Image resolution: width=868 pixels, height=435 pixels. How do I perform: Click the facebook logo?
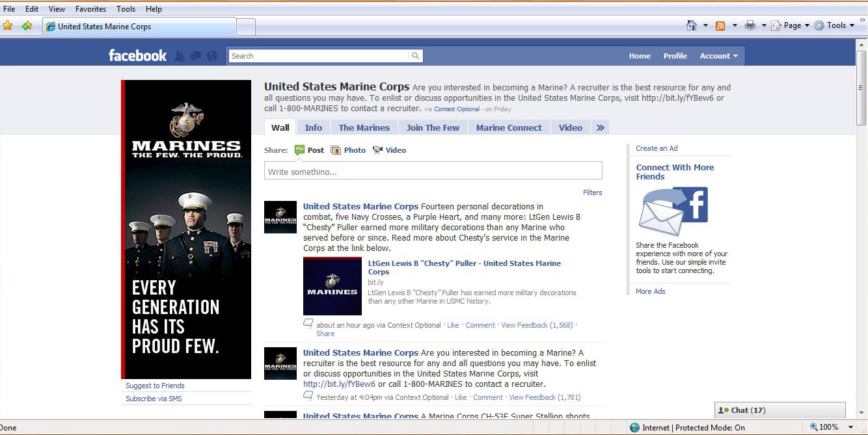pyautogui.click(x=137, y=55)
